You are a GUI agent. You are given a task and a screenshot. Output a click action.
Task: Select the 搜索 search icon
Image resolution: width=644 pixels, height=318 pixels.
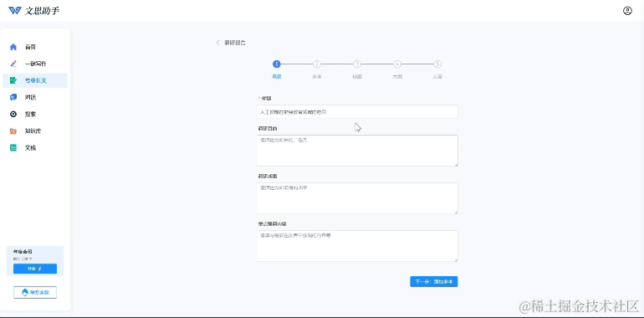[13, 114]
